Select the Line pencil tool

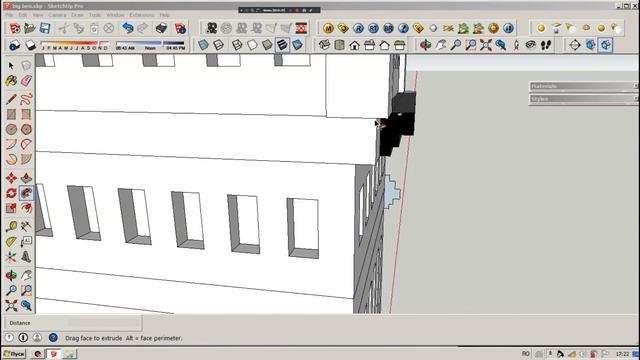click(x=11, y=99)
